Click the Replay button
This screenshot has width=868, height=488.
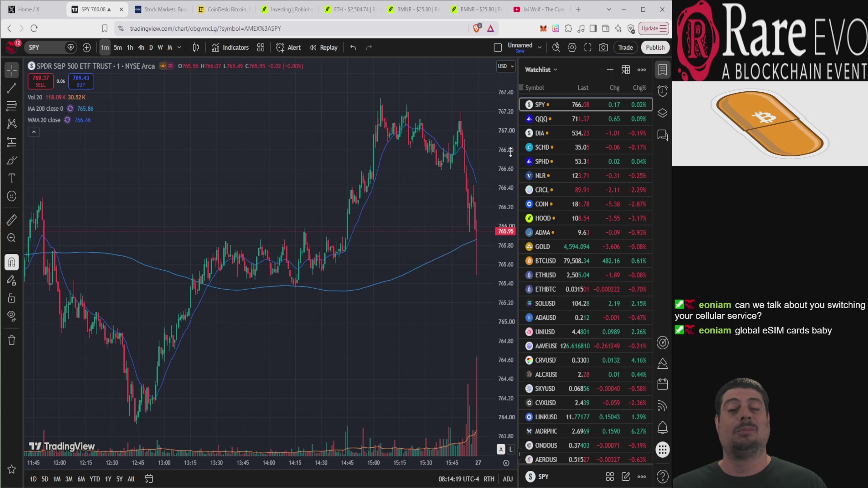pos(324,47)
